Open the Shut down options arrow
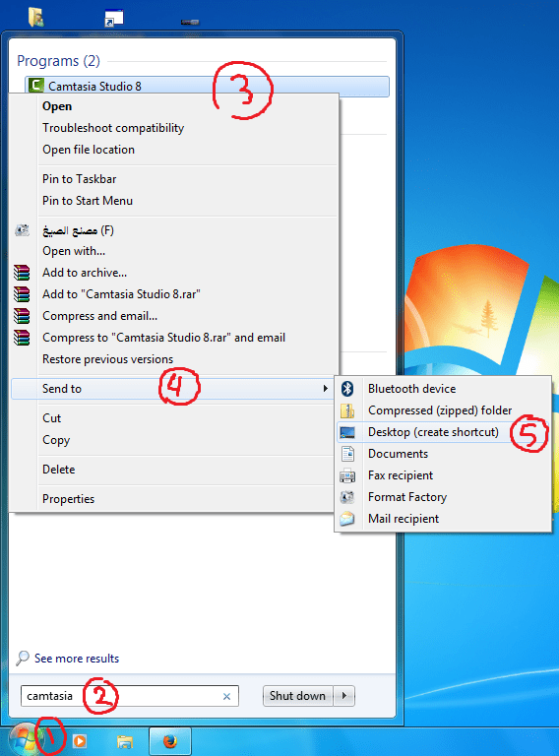 [344, 696]
